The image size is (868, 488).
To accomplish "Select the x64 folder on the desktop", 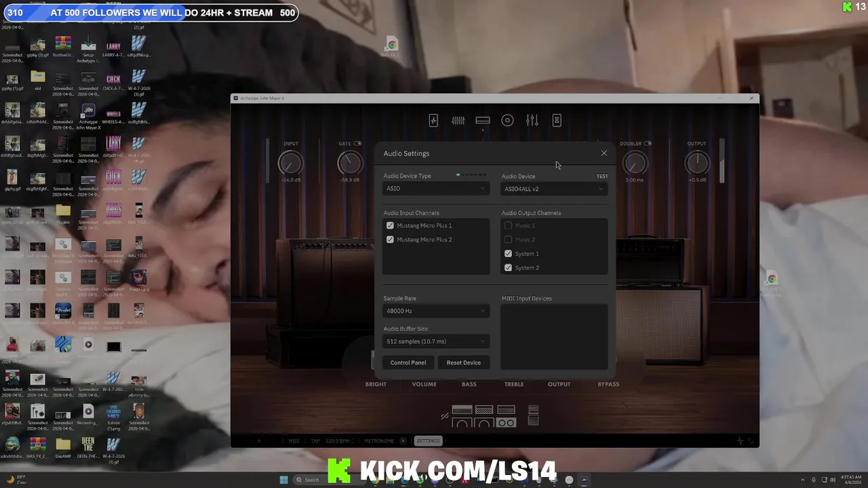I will coord(38,81).
